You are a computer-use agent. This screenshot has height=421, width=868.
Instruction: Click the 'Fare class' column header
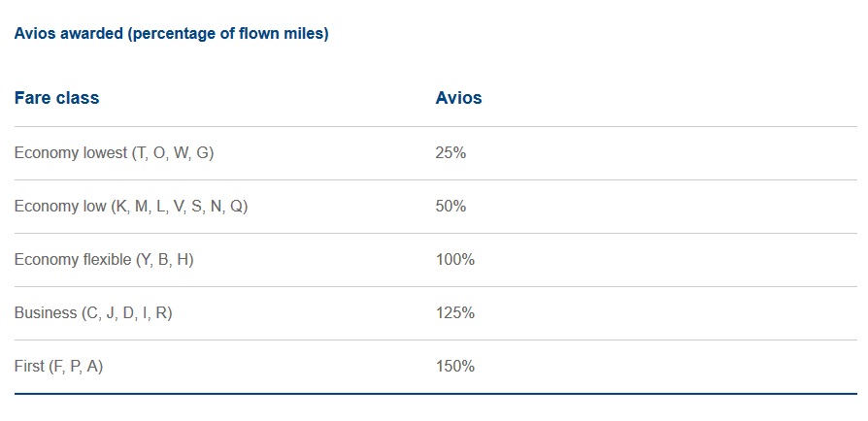tap(56, 98)
